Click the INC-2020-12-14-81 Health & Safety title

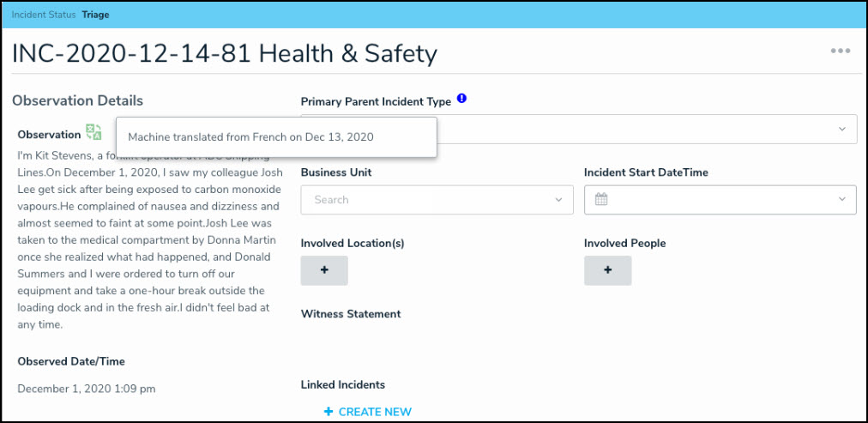pos(225,54)
